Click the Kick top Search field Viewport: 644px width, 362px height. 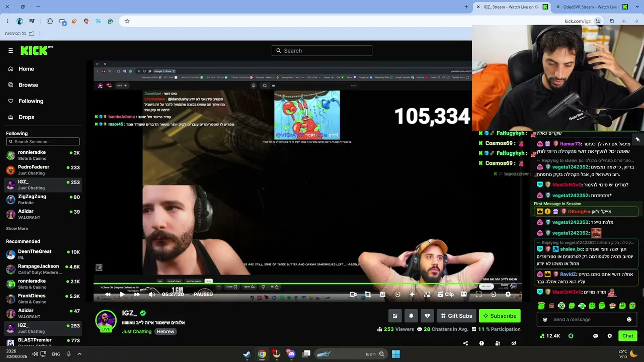click(322, 51)
